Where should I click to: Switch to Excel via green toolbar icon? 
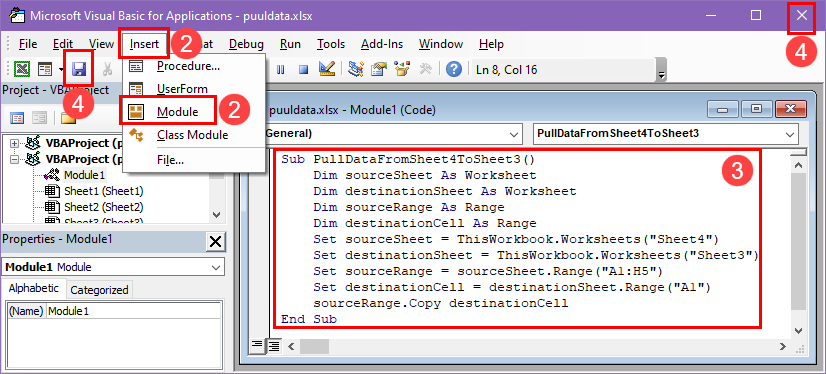pyautogui.click(x=22, y=69)
